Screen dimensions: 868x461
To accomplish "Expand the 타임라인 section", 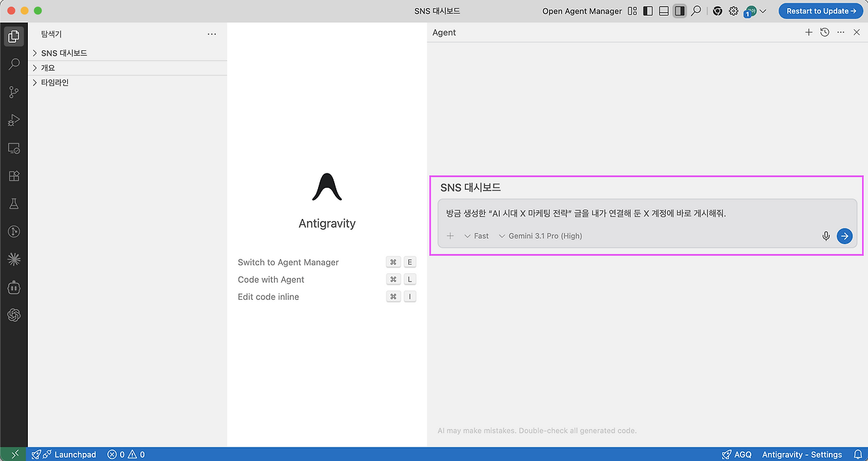I will (127, 83).
